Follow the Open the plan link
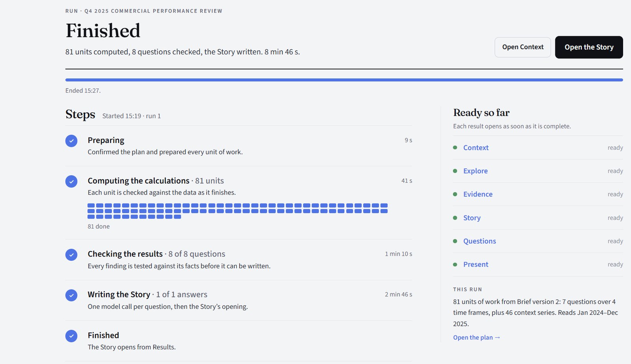631x364 pixels. coord(476,338)
